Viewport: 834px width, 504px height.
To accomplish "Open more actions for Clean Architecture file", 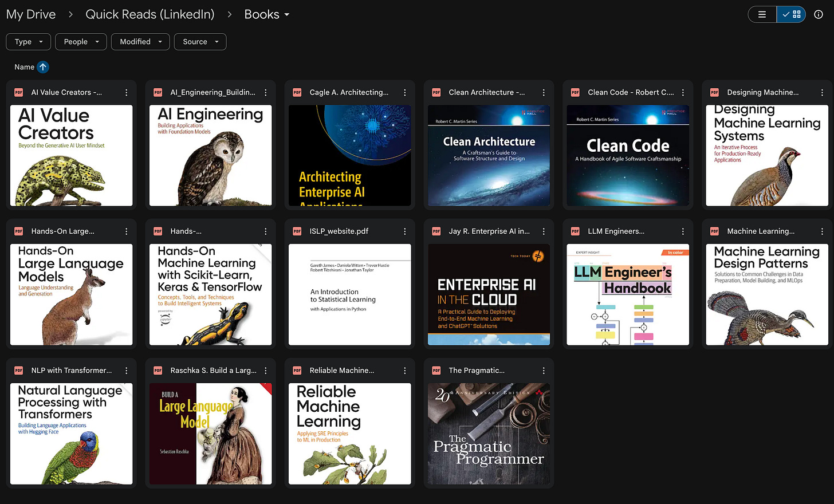I will click(x=544, y=92).
